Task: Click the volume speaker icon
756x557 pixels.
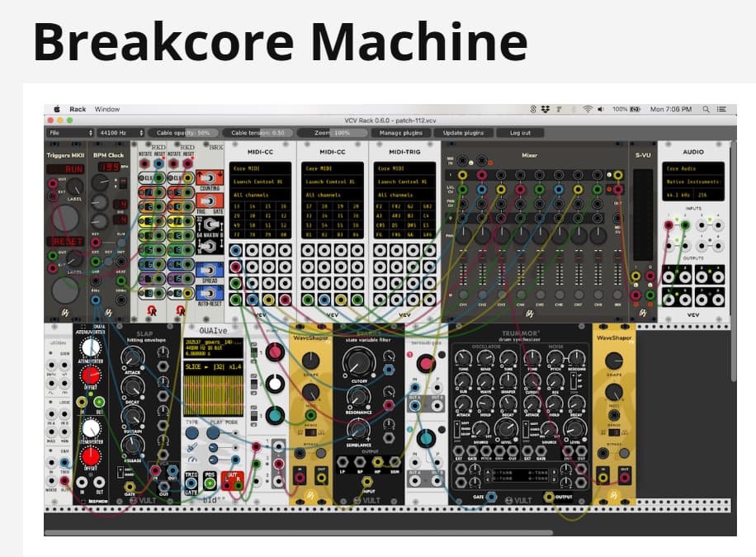Action: point(601,109)
